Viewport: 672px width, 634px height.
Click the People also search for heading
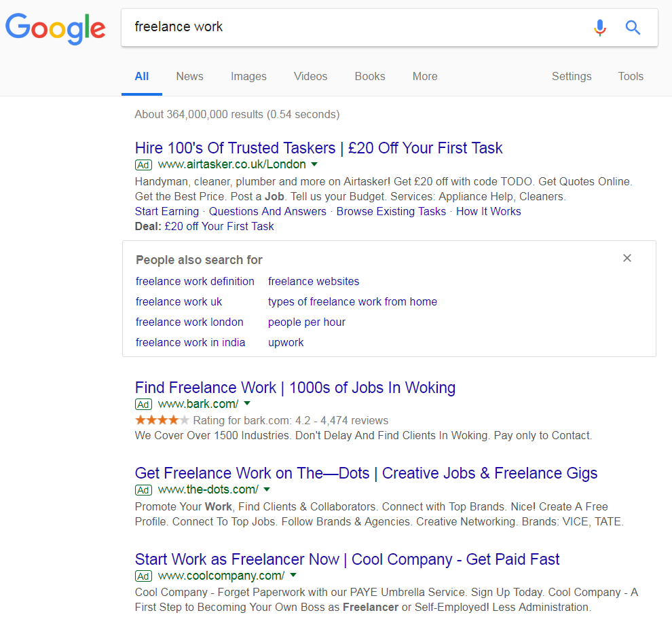[199, 260]
